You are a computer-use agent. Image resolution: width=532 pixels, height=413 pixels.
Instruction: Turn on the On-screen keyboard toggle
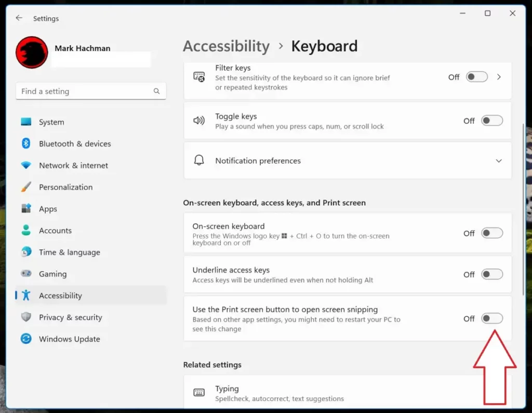click(492, 233)
